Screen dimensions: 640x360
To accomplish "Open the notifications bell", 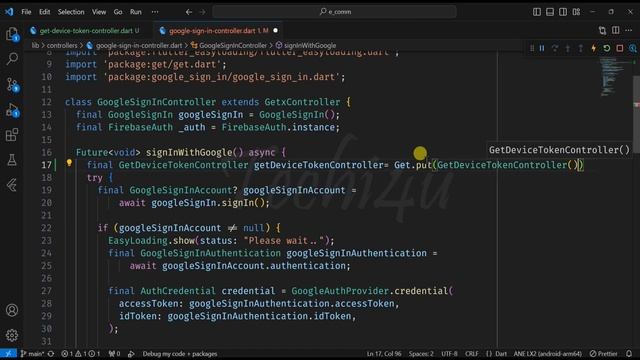I will [629, 354].
